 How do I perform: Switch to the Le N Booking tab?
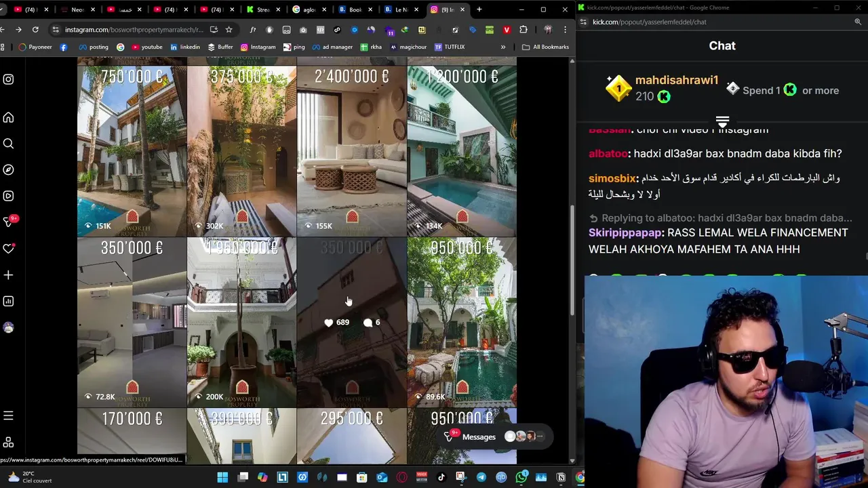[400, 9]
